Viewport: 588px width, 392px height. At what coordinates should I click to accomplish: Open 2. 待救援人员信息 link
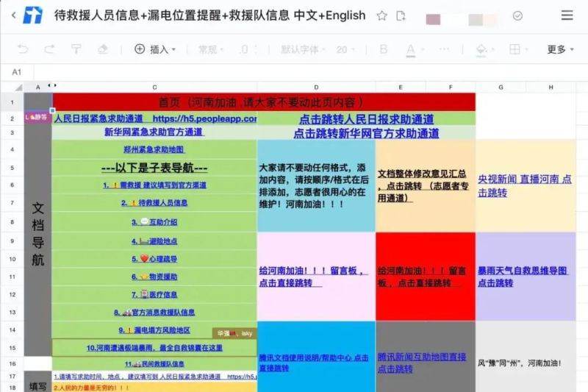pos(154,202)
